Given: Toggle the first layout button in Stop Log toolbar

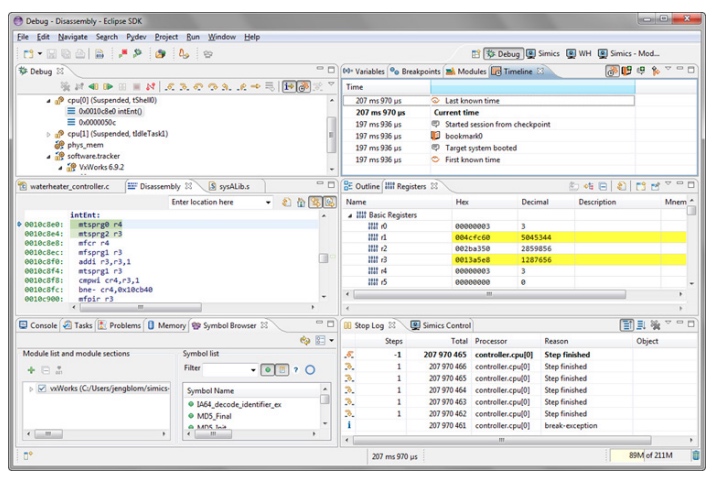Looking at the screenshot, I should tap(626, 325).
